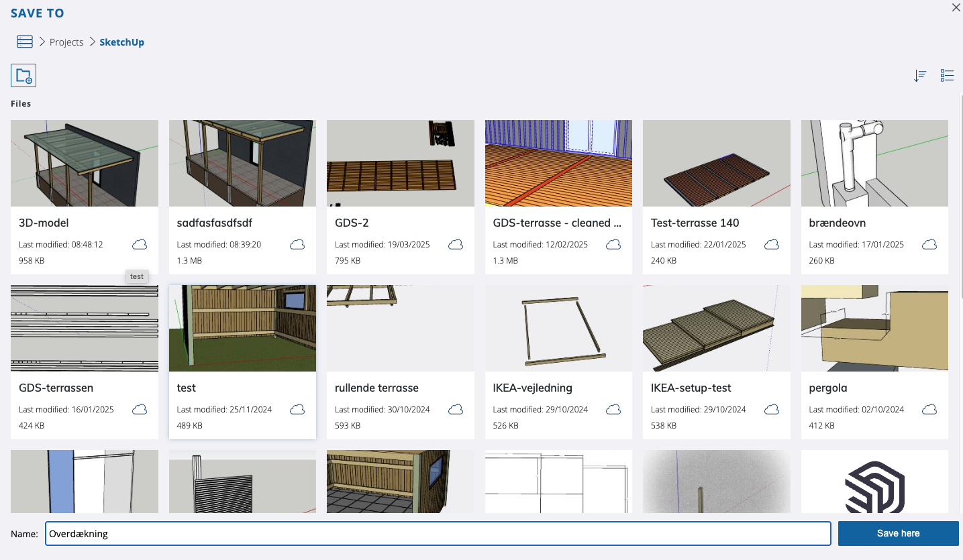The width and height of the screenshot is (963, 560).
Task: Click cloud icon on rullende terrasse card
Action: coord(456,410)
